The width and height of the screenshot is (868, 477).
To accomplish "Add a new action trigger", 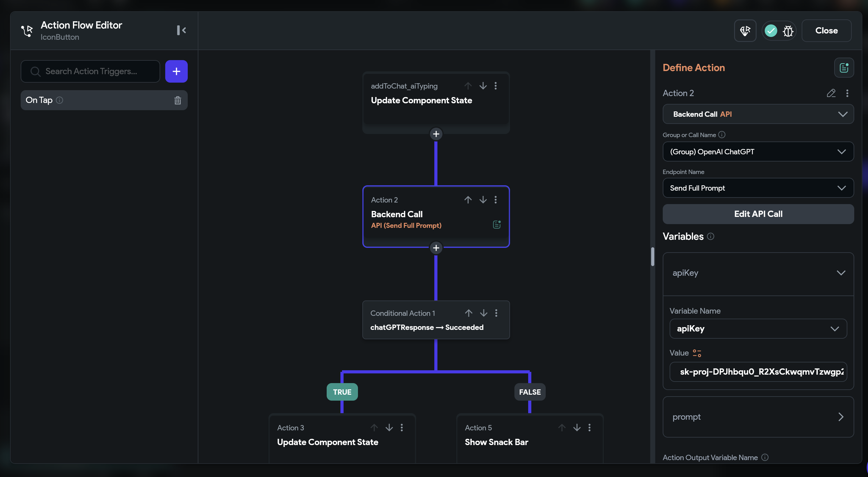I will pos(176,71).
